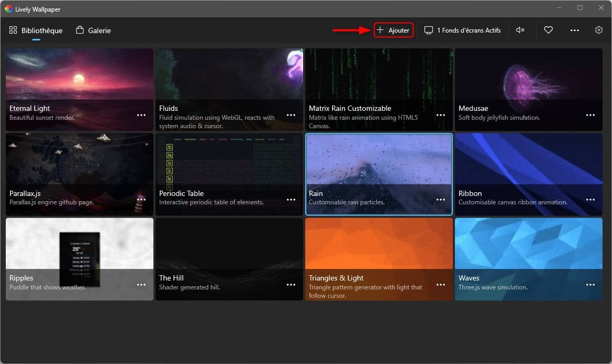Click the Ajouter button to add wallpaper
This screenshot has width=612, height=364.
point(393,30)
